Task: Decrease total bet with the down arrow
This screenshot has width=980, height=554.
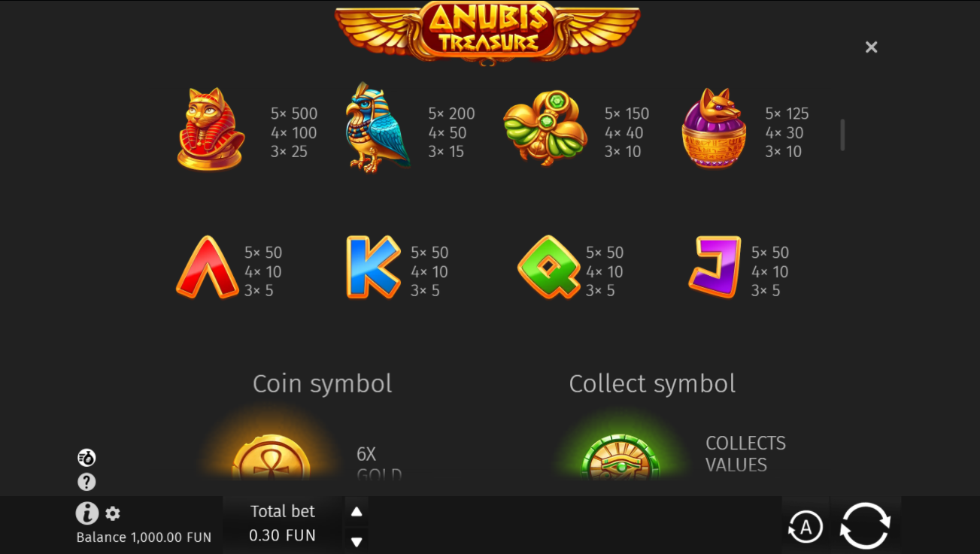Action: [357, 541]
